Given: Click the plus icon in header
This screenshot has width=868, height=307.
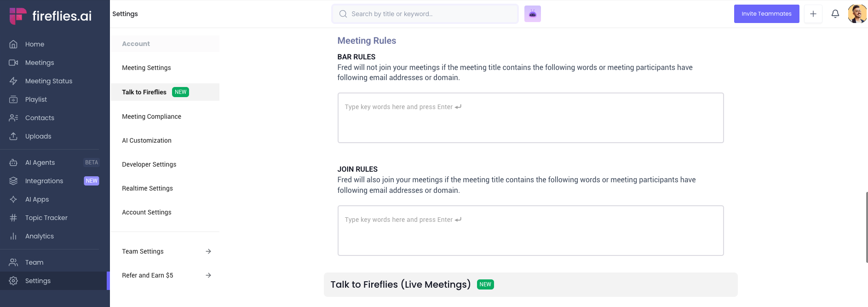Looking at the screenshot, I should [x=813, y=14].
